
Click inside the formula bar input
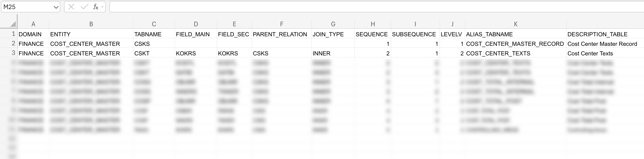click(375, 7)
